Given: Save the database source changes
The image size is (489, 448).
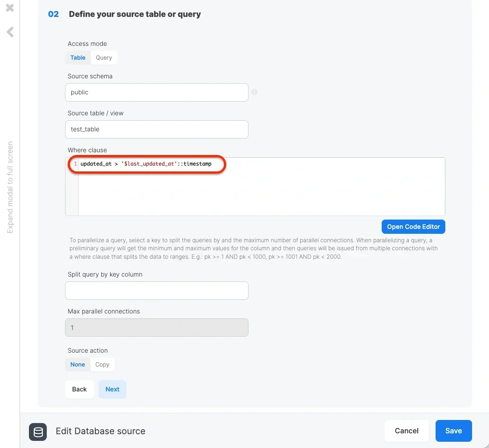Looking at the screenshot, I should point(453,431).
